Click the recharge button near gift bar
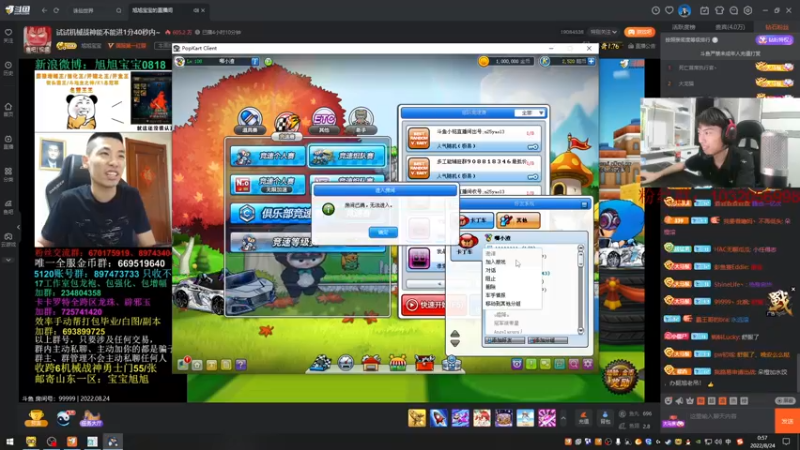This screenshot has height=450, width=800. coord(584,418)
